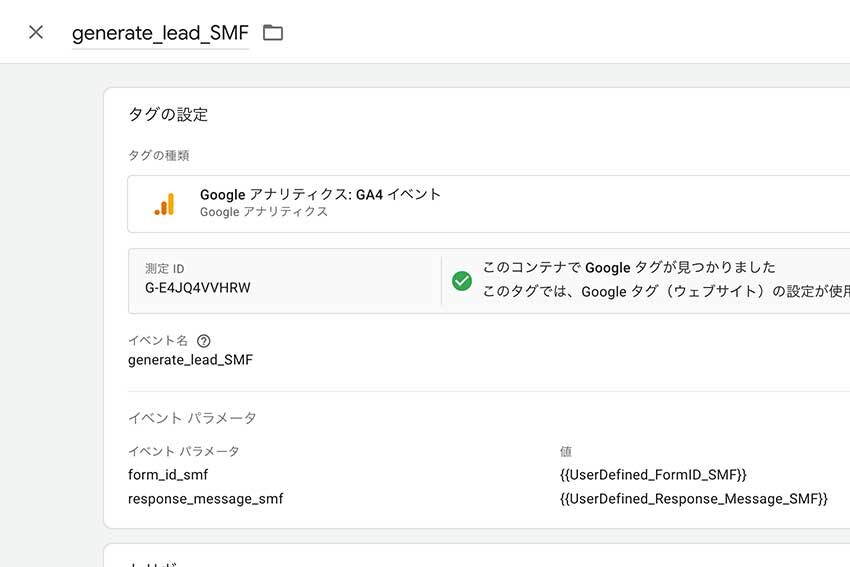Viewport: 850px width, 567px height.
Task: Click value {{UserDefined_Response_Message_SMF}}
Action: 694,499
